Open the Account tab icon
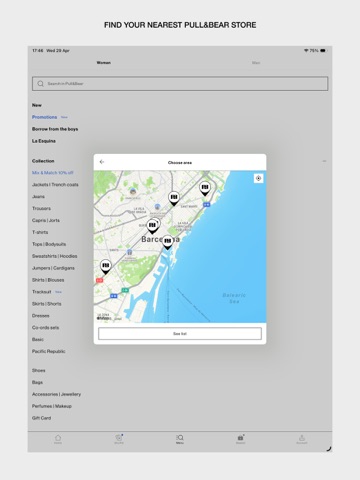Image resolution: width=360 pixels, height=480 pixels. click(x=302, y=439)
